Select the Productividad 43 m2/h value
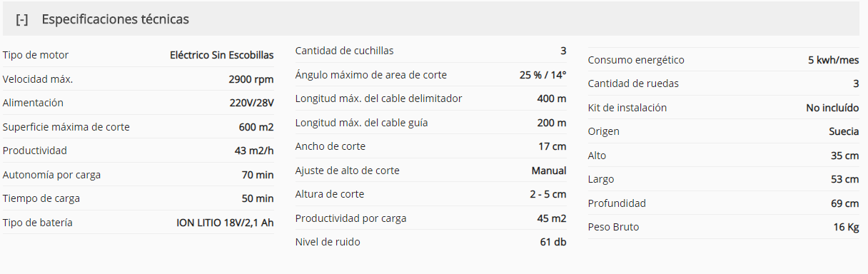Screen dimensions: 868x274 point(254,151)
